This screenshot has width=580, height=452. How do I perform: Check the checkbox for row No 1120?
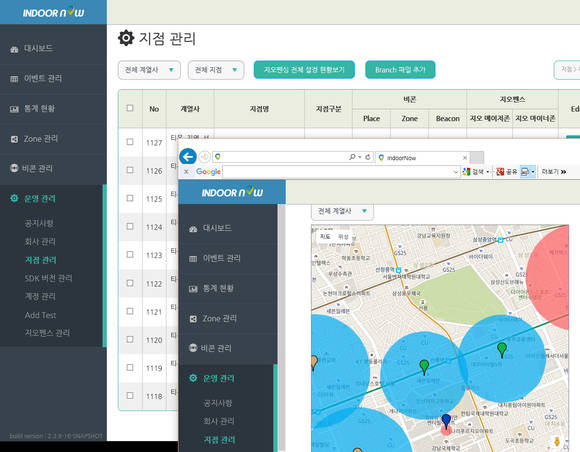point(130,339)
